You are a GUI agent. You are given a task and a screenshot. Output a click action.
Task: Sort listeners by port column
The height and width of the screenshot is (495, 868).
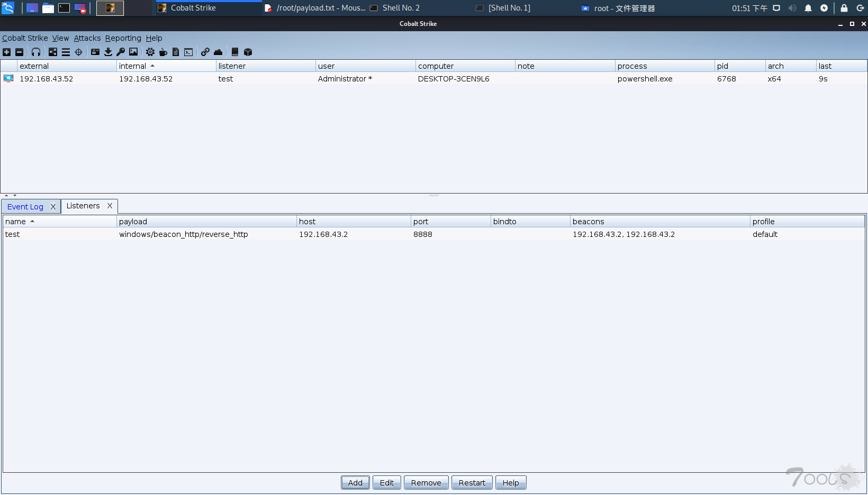[x=451, y=222]
